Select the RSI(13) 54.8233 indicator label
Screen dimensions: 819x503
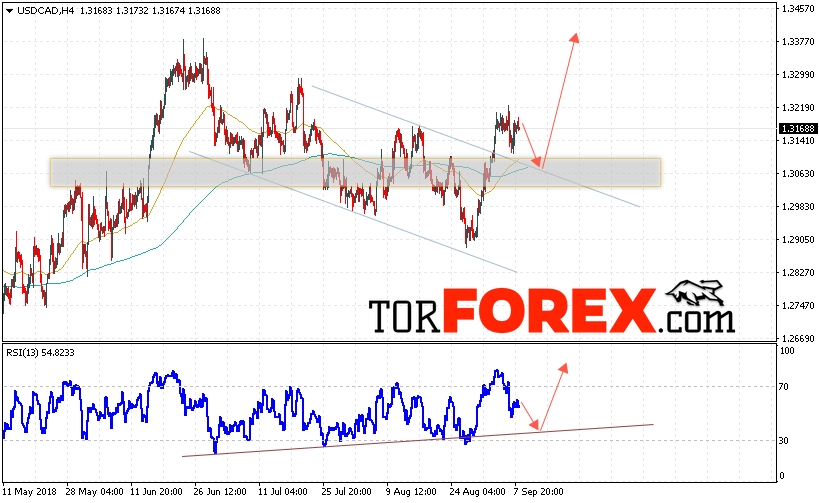point(40,353)
